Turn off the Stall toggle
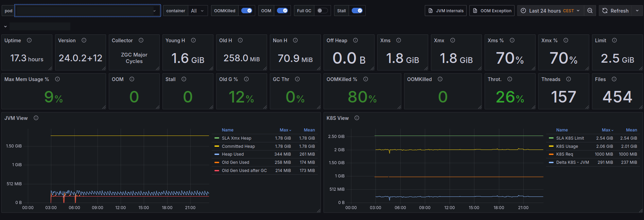This screenshot has width=644, height=220. pyautogui.click(x=357, y=11)
